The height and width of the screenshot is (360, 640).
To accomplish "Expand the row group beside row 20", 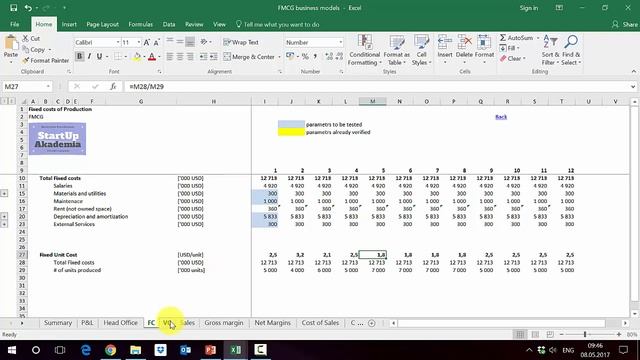I will (x=4, y=216).
